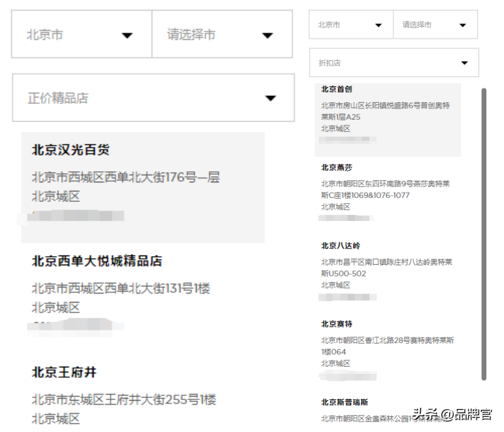Screen dimensions: 504x432
Task: Expand the small 北京市 province dropdown
Action: [x=378, y=25]
